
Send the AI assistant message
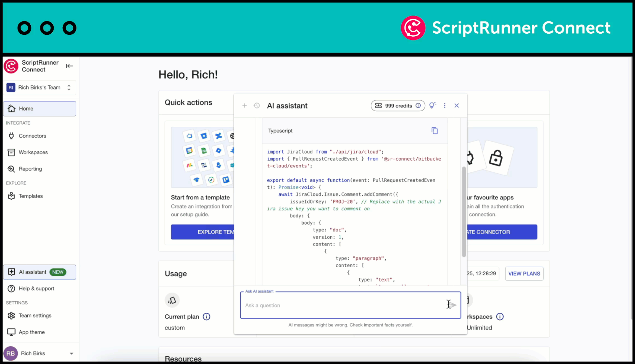[x=453, y=305]
